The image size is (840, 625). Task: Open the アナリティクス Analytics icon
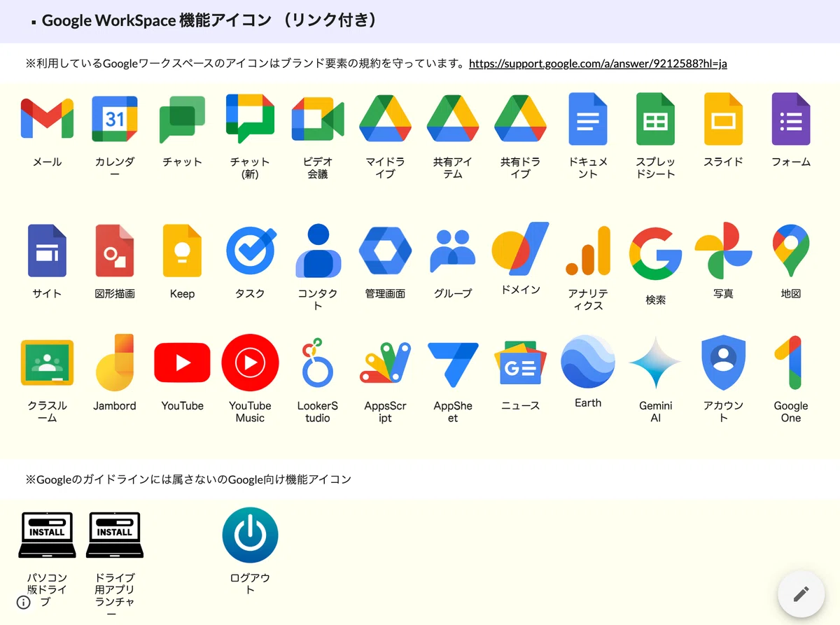coord(588,251)
